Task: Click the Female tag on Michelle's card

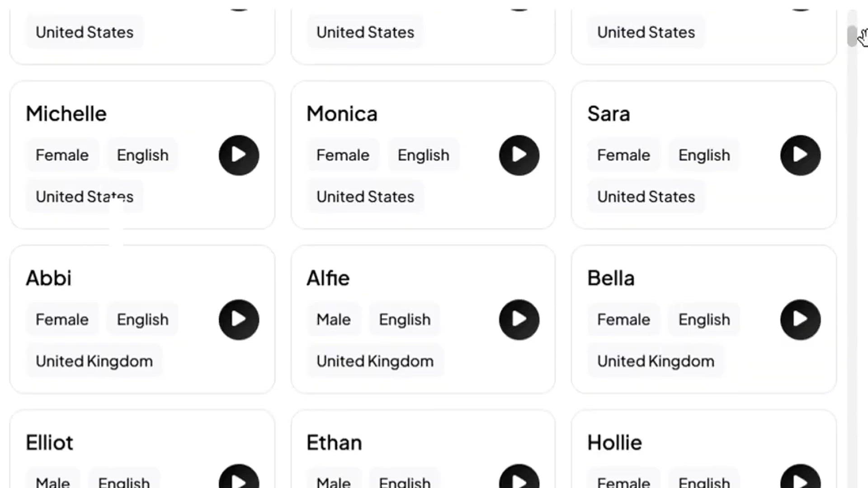Action: coord(62,155)
